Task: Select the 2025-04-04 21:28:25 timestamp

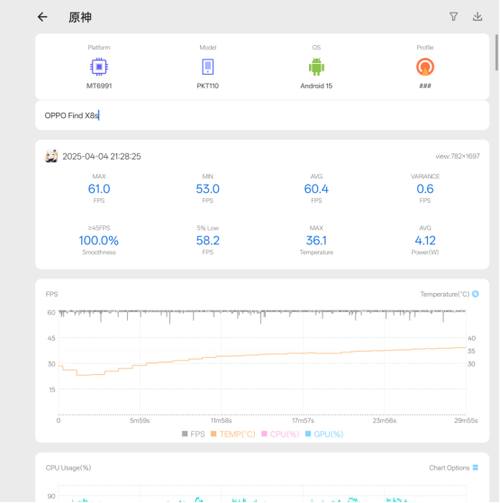Action: click(102, 156)
